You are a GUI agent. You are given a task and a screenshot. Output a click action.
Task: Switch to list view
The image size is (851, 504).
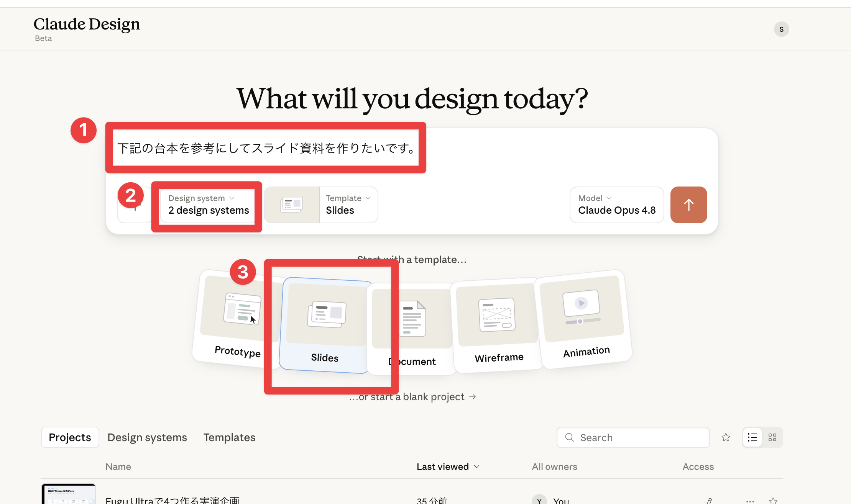click(x=752, y=437)
